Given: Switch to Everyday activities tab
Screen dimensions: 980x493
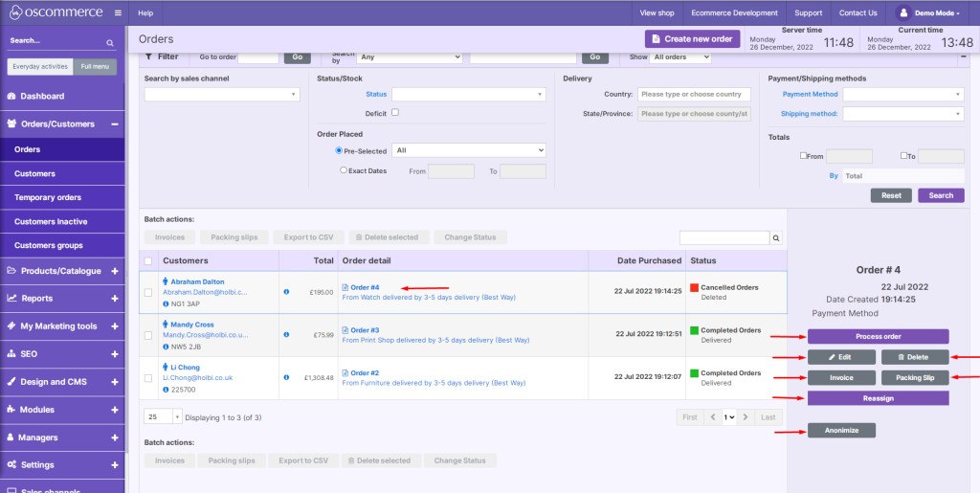Looking at the screenshot, I should 40,66.
